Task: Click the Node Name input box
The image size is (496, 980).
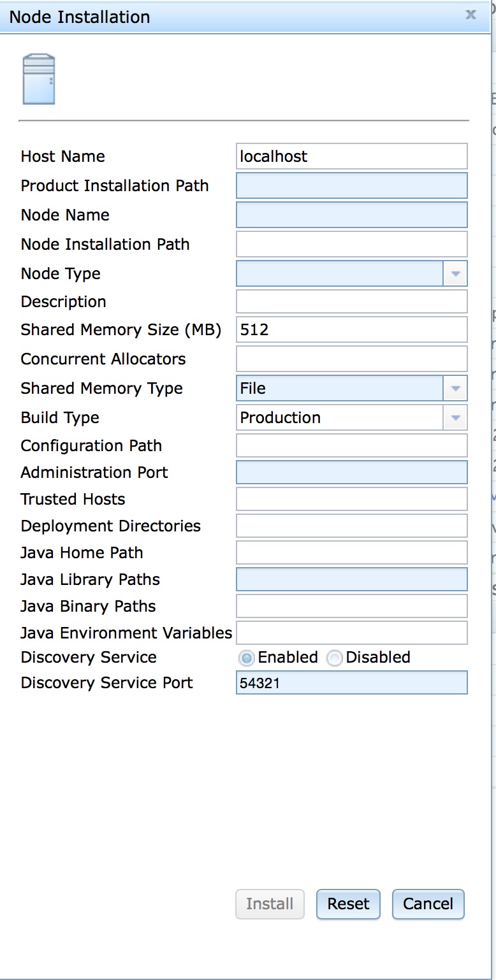Action: click(351, 215)
